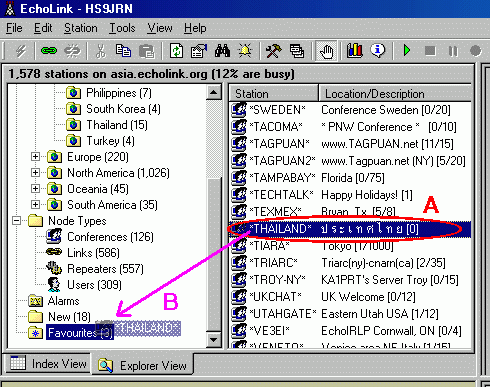490x387 pixels.
Task: Sort by the Station column header
Action: (273, 94)
